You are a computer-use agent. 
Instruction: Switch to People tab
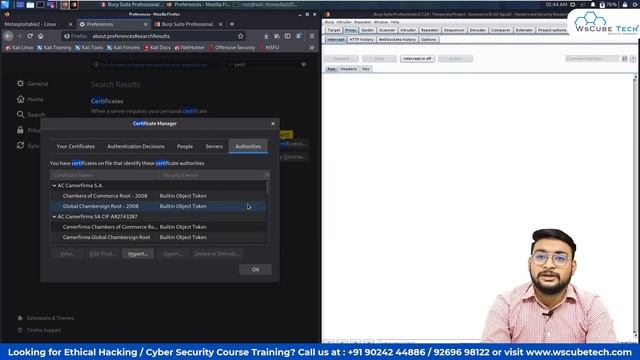pos(185,146)
